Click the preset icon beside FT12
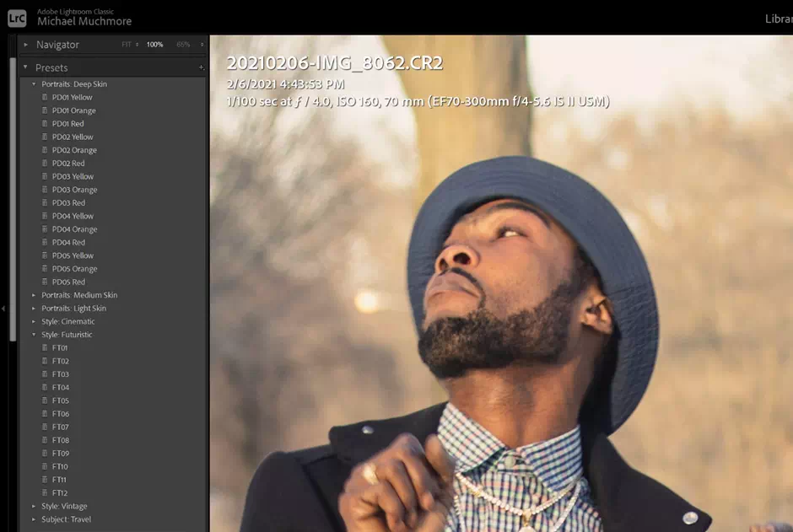Image resolution: width=793 pixels, height=532 pixels. pos(45,492)
